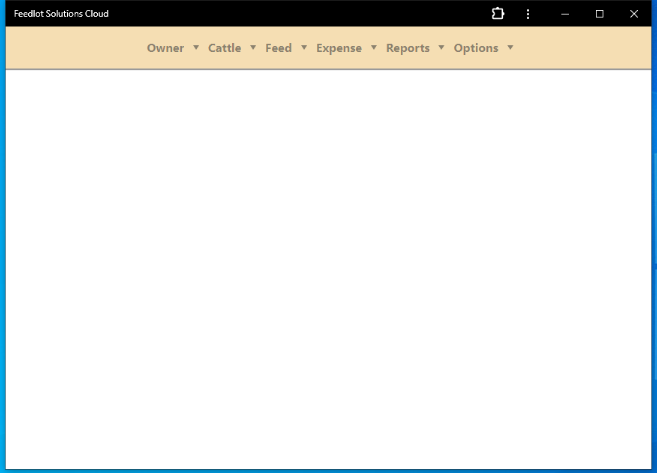
Task: Minimize the Feedlot Solutions Cloud window
Action: [x=565, y=14]
